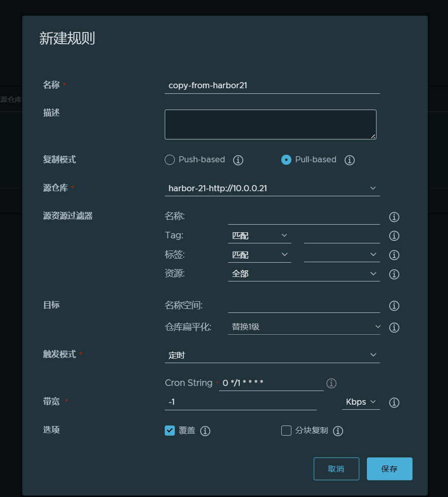Click info icon for 名称空间 field

394,306
